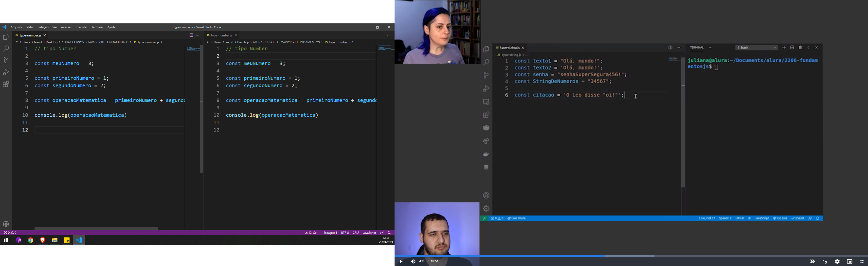Click Spaces: 2 in blue status bar
868x266 pixels.
725,218
